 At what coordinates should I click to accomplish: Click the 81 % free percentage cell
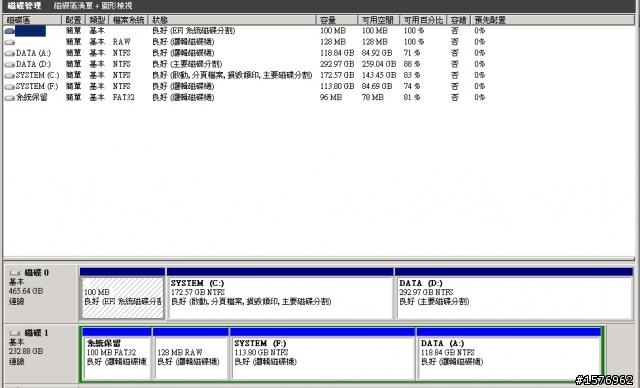(412, 98)
